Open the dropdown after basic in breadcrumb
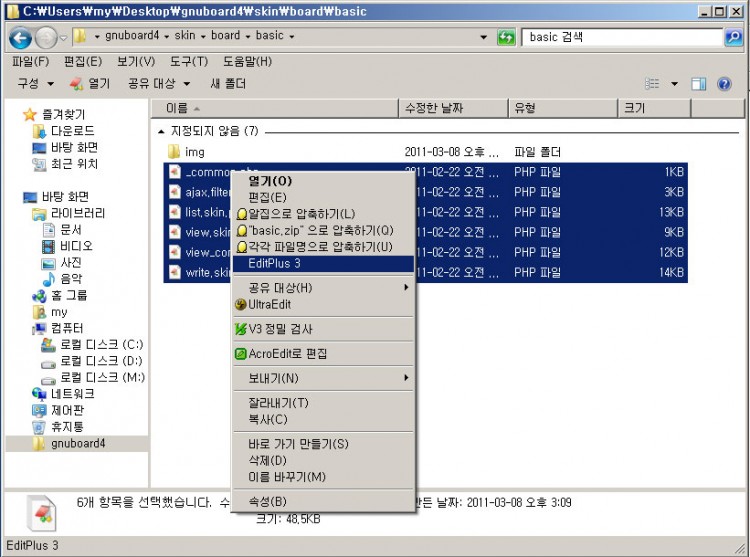Viewport: 750px width, 557px height. tap(291, 36)
